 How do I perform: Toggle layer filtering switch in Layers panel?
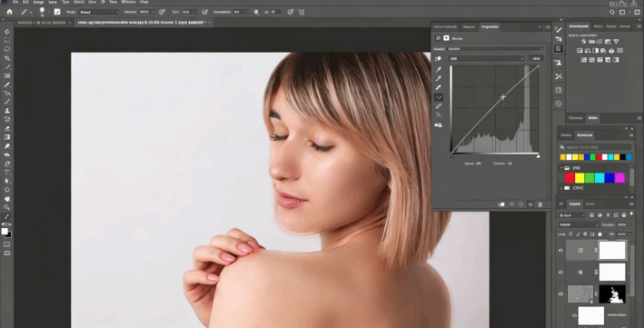pos(631,214)
